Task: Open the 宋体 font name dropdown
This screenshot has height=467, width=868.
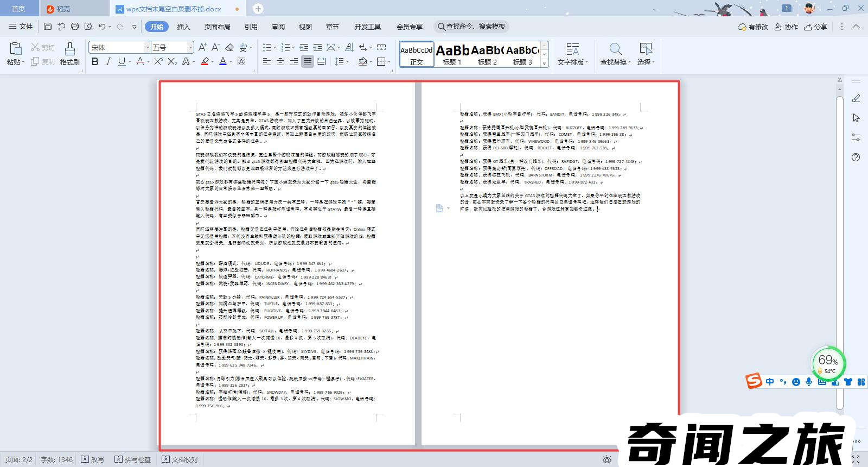Action: click(147, 48)
